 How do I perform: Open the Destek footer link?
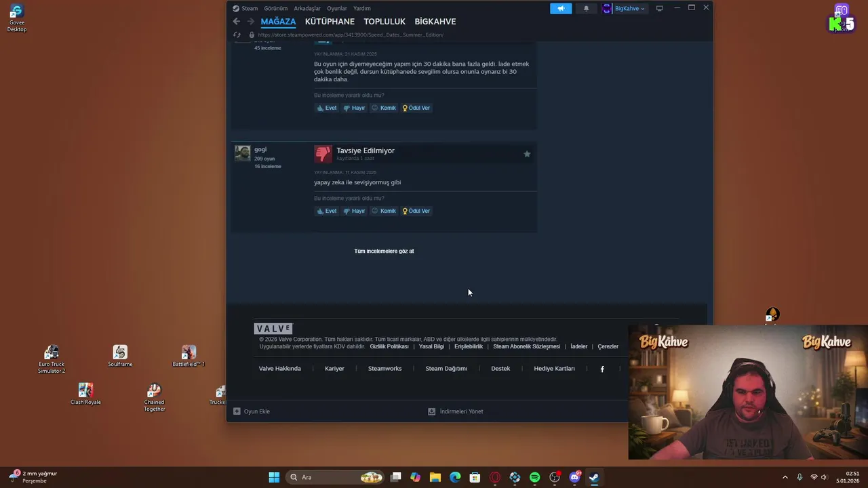[x=500, y=369]
